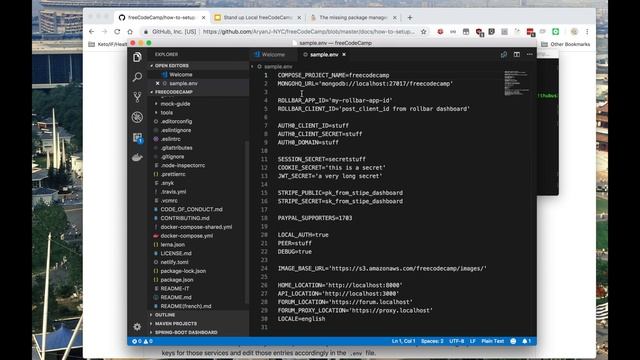The image size is (640, 360).
Task: Click Ln 1, Col 1 in the status bar
Action: click(403, 341)
